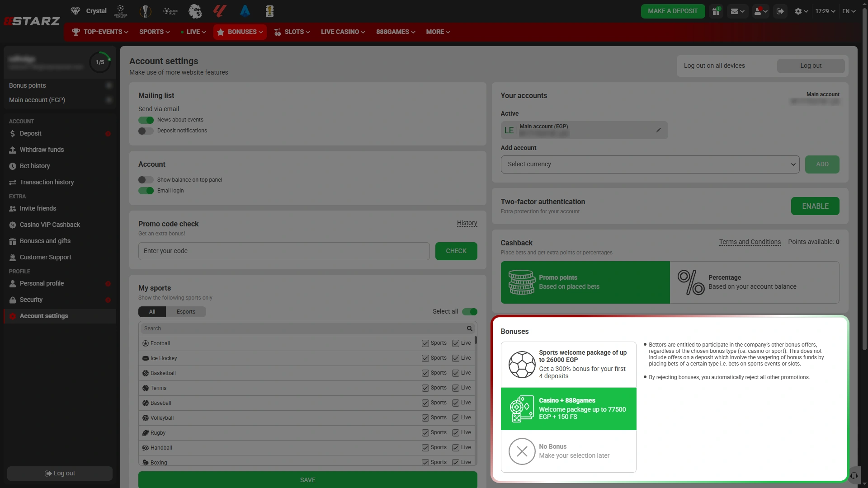Select the Promo points cashback option
The width and height of the screenshot is (868, 488).
click(585, 282)
